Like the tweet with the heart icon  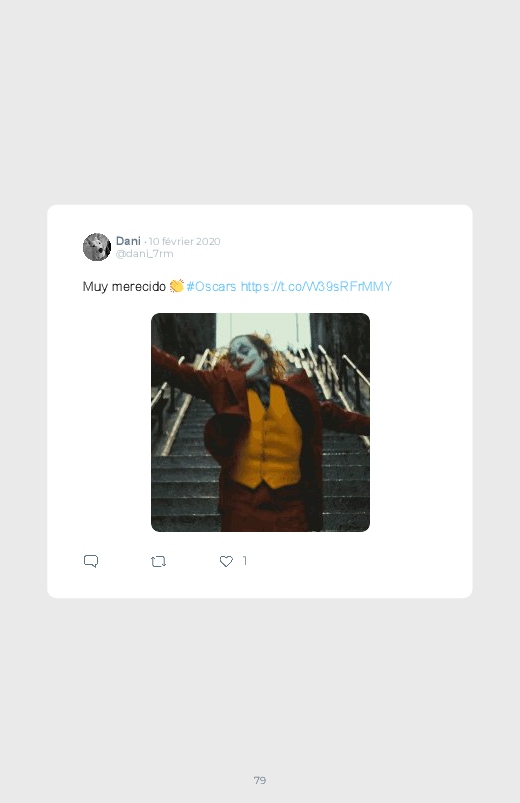pos(226,561)
